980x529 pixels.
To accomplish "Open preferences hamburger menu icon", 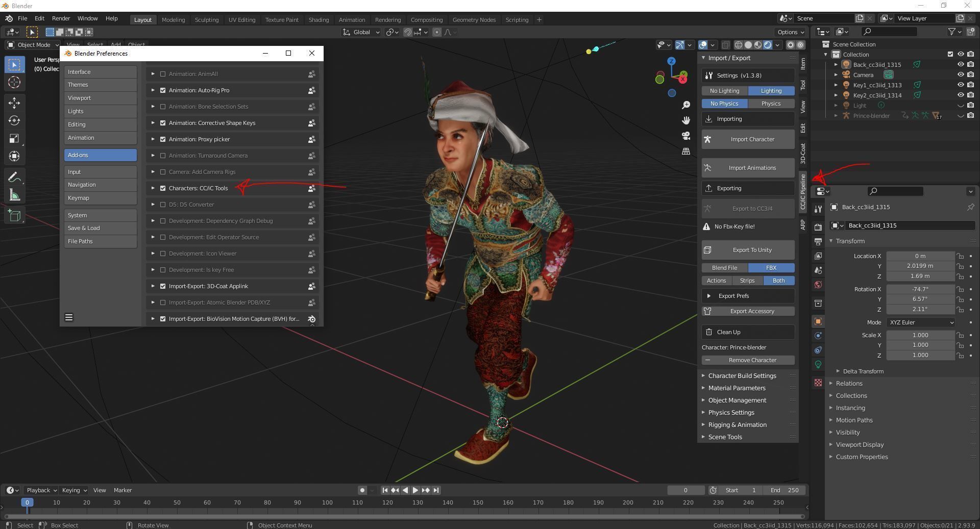I will click(69, 317).
